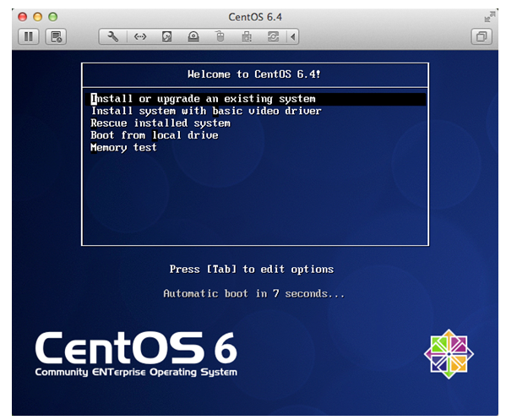
Task: Collapse the device icons with the arrow
Action: pos(292,37)
